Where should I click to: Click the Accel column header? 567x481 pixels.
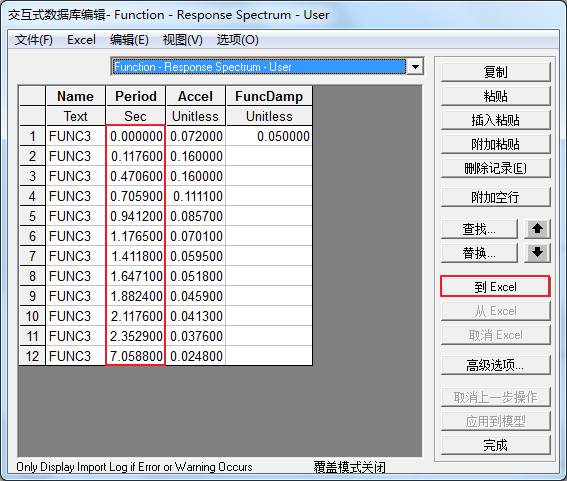(196, 96)
